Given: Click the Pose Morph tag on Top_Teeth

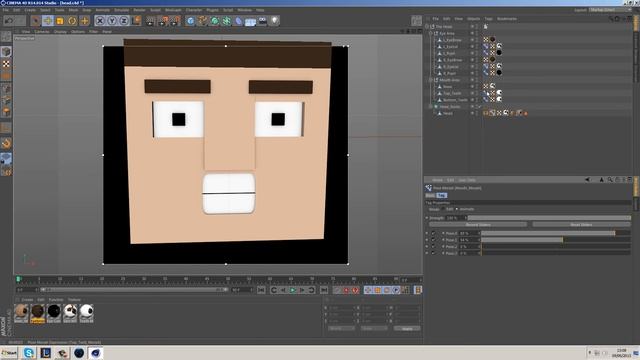Looking at the screenshot, I should [486, 93].
